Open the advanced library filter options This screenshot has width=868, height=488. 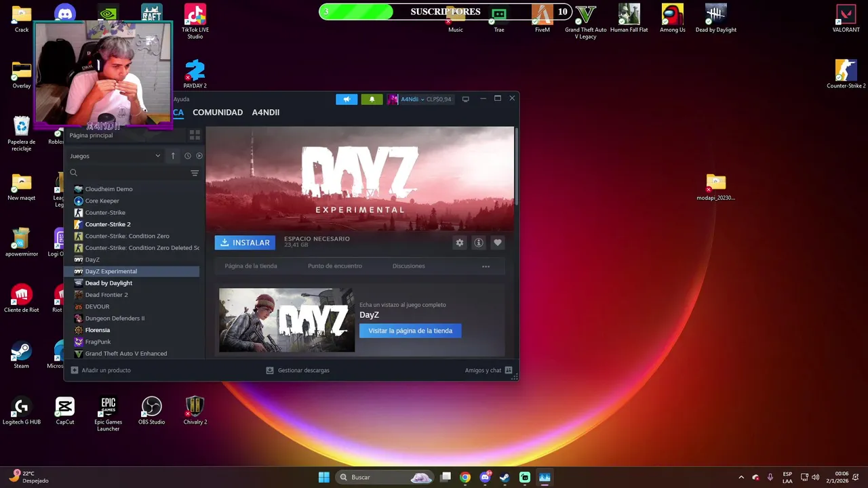pos(195,173)
